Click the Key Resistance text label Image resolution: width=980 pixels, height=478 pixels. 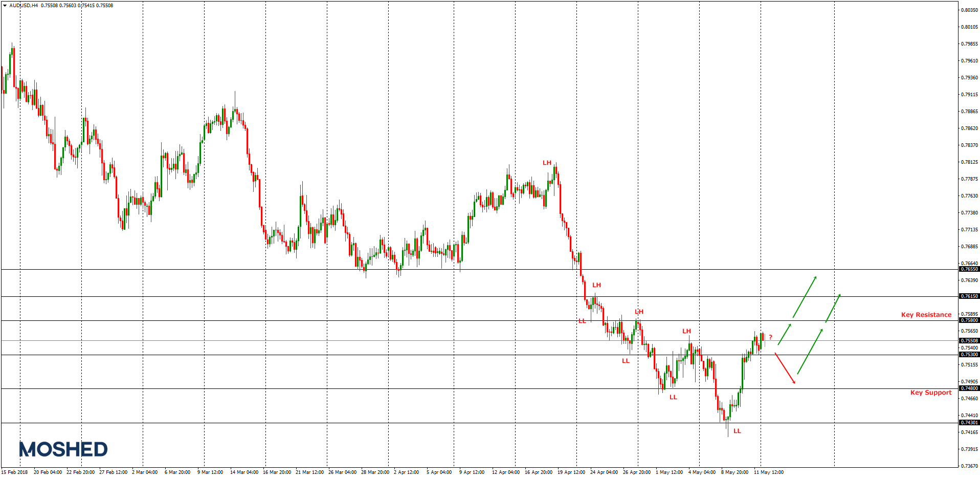coord(926,315)
